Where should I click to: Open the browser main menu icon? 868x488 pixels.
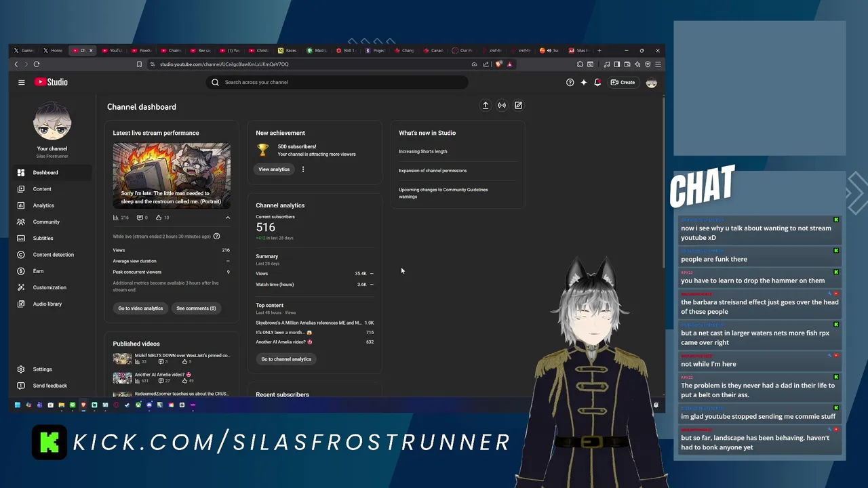658,64
